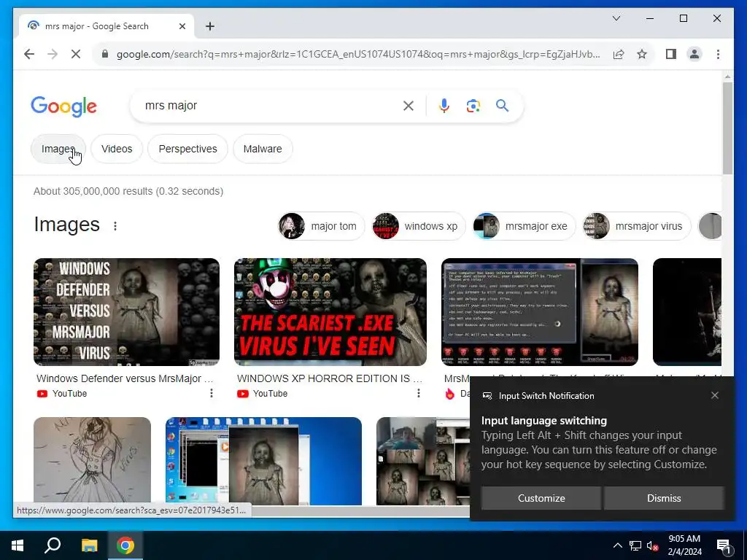Open Windows Defender versus MrsMajor thumbnail
Viewport: 747px width, 560px height.
tap(126, 312)
